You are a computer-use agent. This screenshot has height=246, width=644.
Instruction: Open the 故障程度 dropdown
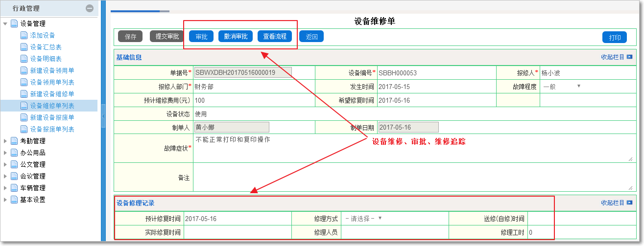point(562,87)
